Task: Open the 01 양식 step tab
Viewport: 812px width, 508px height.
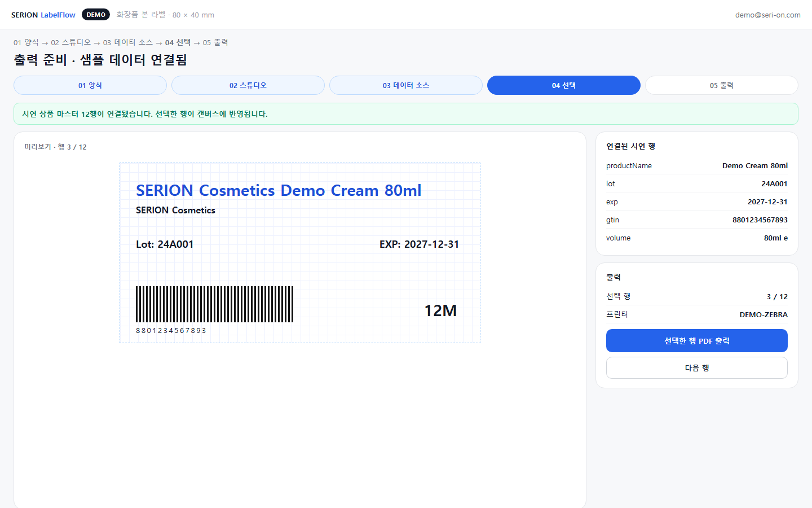Action: 90,85
